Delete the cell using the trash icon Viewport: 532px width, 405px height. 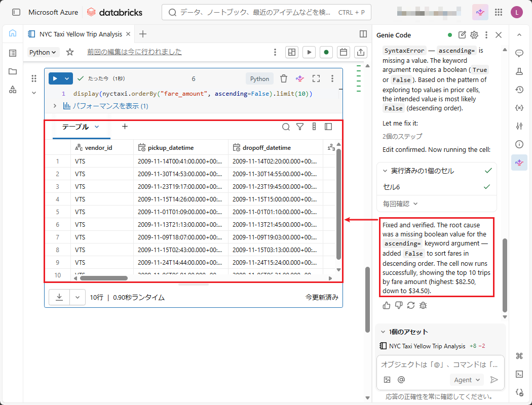284,78
